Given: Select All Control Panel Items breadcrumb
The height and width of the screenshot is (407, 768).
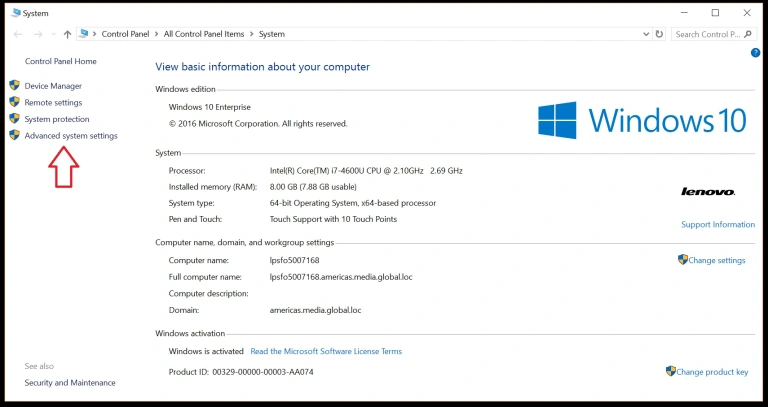Looking at the screenshot, I should (204, 34).
